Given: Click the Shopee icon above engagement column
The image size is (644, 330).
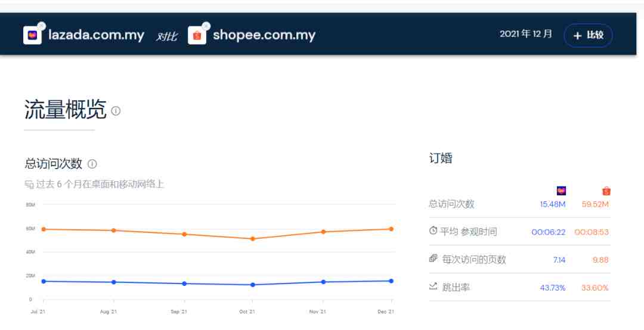Looking at the screenshot, I should coord(606,191).
